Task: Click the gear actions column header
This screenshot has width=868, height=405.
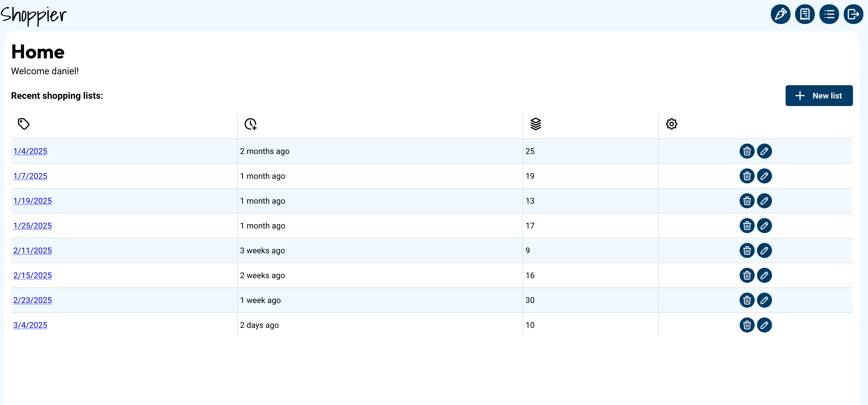Action: pyautogui.click(x=671, y=124)
